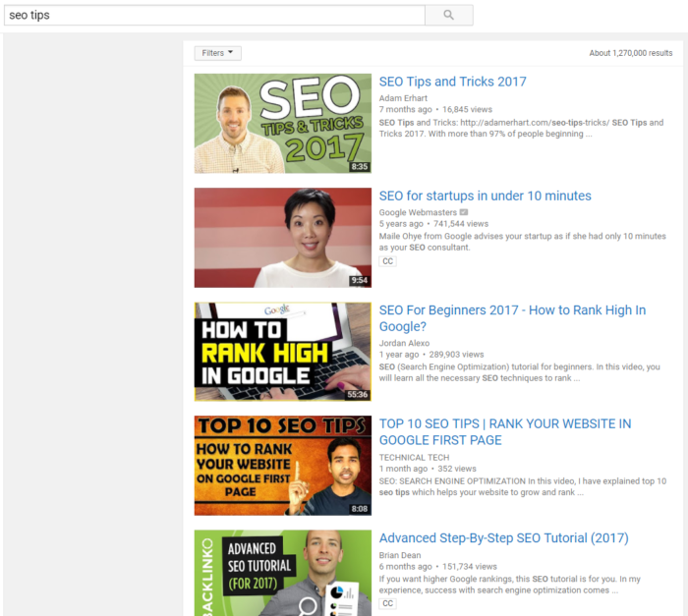Click the 8:35 duration badge

tap(360, 167)
